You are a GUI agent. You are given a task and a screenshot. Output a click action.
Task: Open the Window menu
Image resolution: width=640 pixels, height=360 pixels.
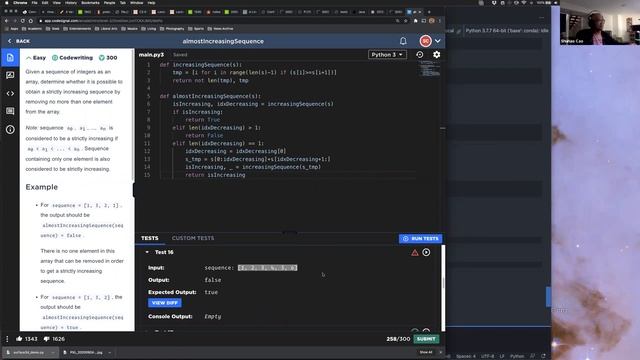tap(136, 2)
